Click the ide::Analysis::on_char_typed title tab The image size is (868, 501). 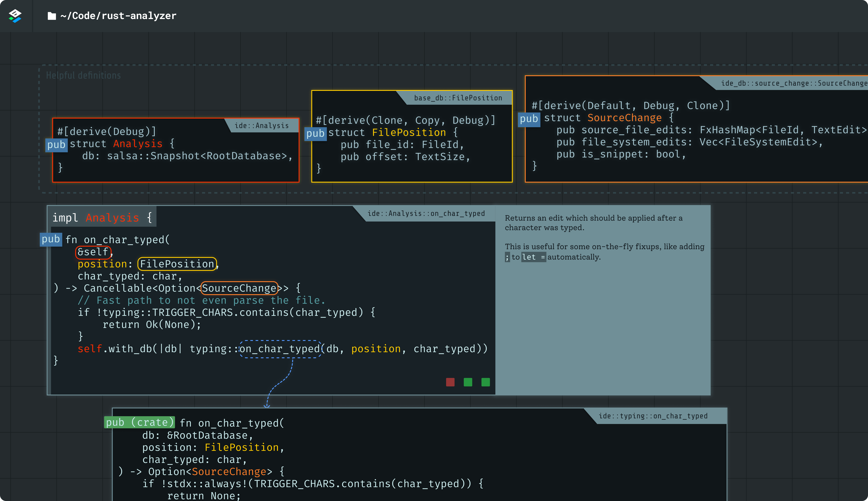click(x=426, y=213)
